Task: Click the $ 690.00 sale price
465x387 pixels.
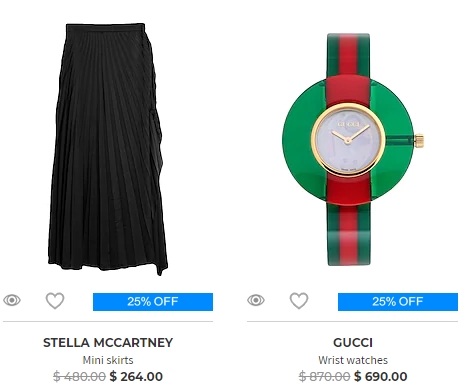Action: (380, 377)
